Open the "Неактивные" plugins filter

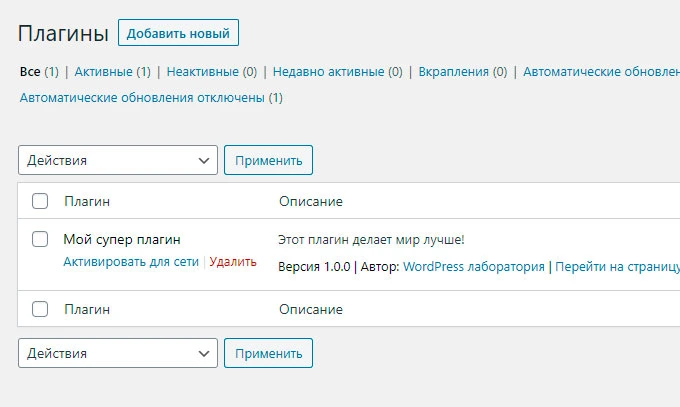pyautogui.click(x=202, y=72)
